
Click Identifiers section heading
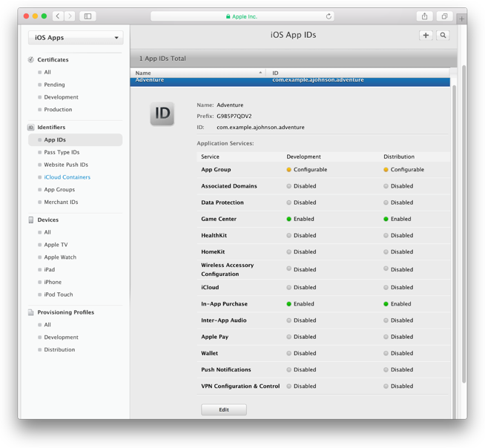51,127
